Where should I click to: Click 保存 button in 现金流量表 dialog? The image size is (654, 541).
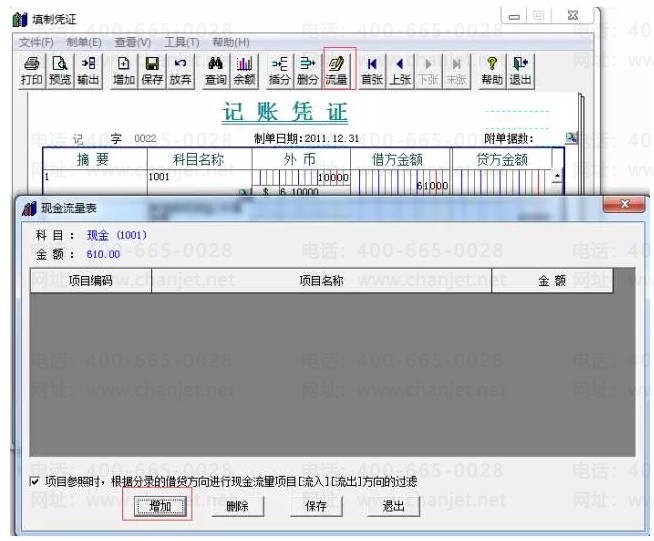tap(316, 506)
